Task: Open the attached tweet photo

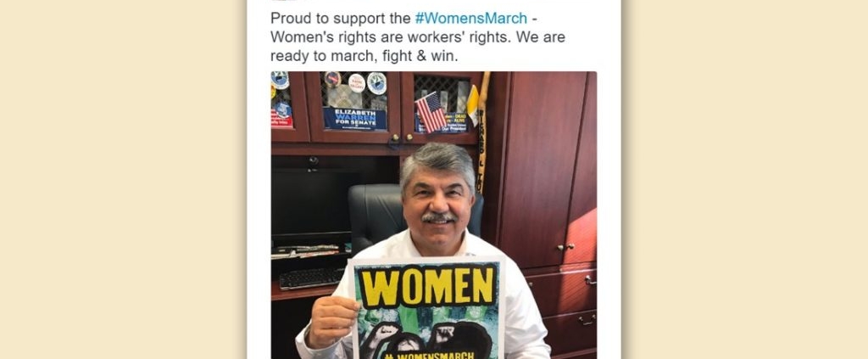Action: 433,215
